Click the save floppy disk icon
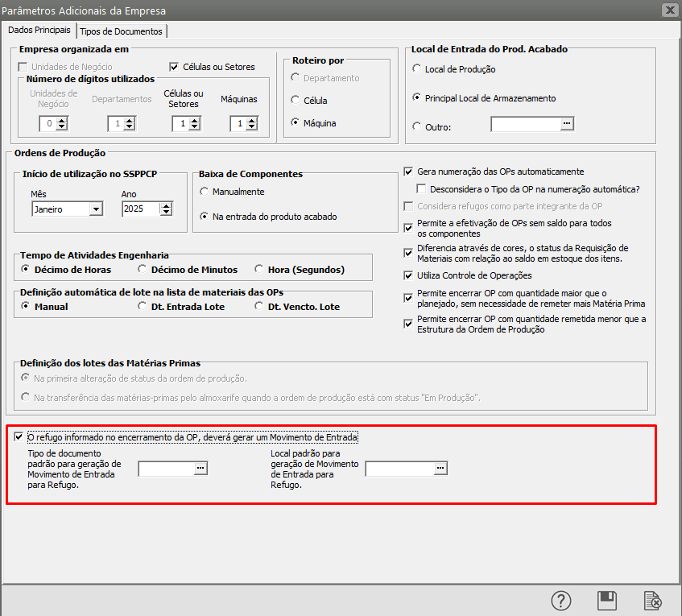 (606, 601)
